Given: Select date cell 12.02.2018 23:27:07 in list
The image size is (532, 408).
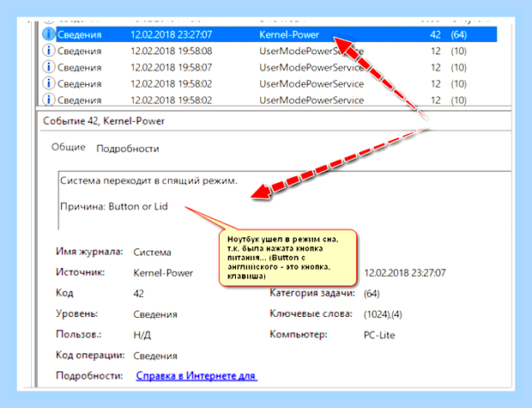Looking at the screenshot, I should (172, 34).
